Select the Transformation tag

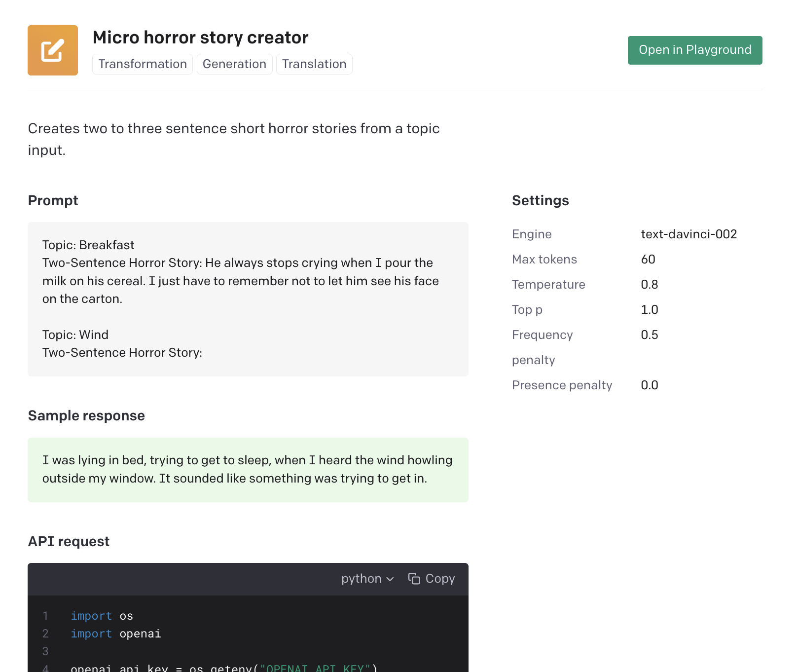143,64
